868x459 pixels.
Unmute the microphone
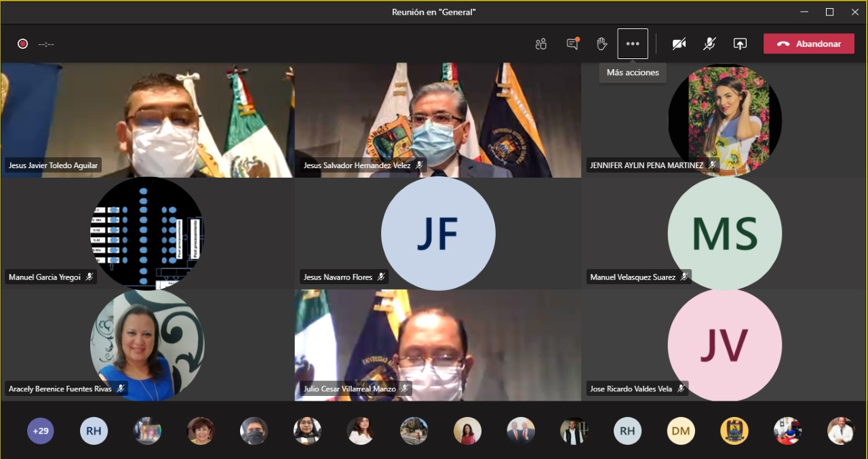tap(709, 44)
